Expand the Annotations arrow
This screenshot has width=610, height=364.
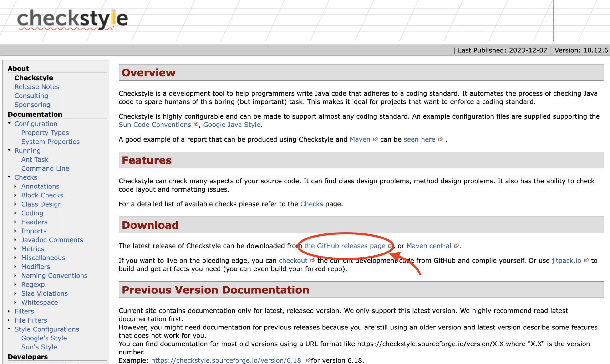click(15, 187)
